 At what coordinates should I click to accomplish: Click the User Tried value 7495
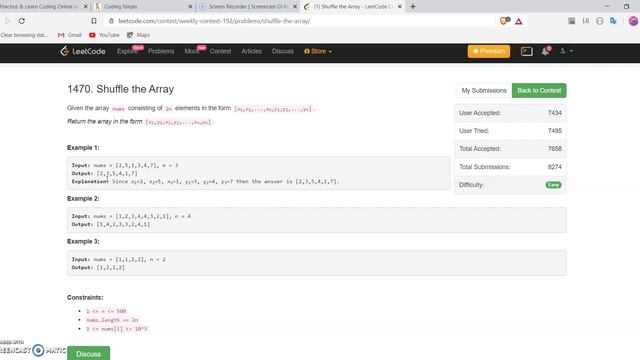click(x=555, y=131)
